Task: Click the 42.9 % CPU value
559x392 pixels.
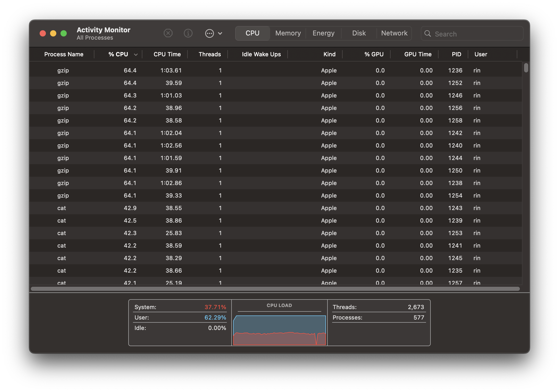Action: [x=130, y=208]
